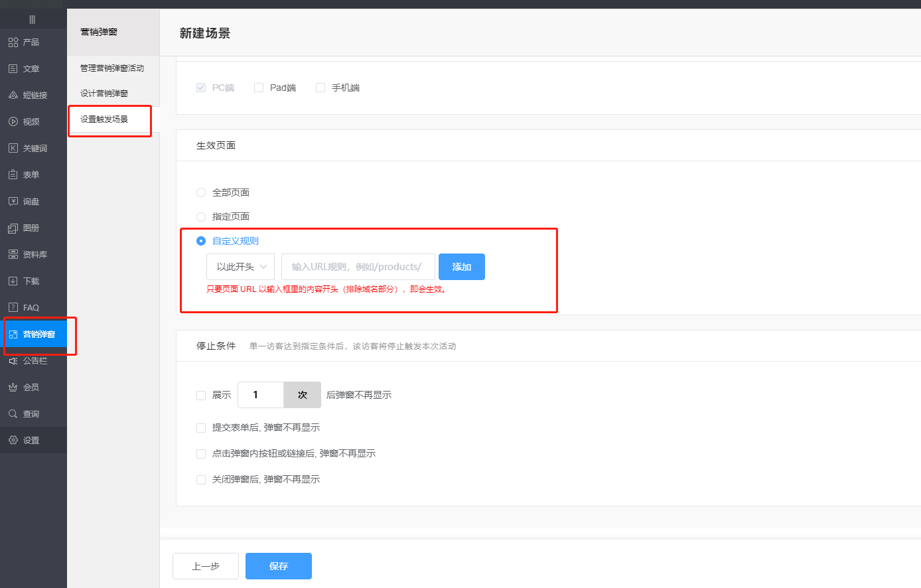Choose the 指定页面 radio button
The width and height of the screenshot is (921, 588).
click(x=201, y=216)
